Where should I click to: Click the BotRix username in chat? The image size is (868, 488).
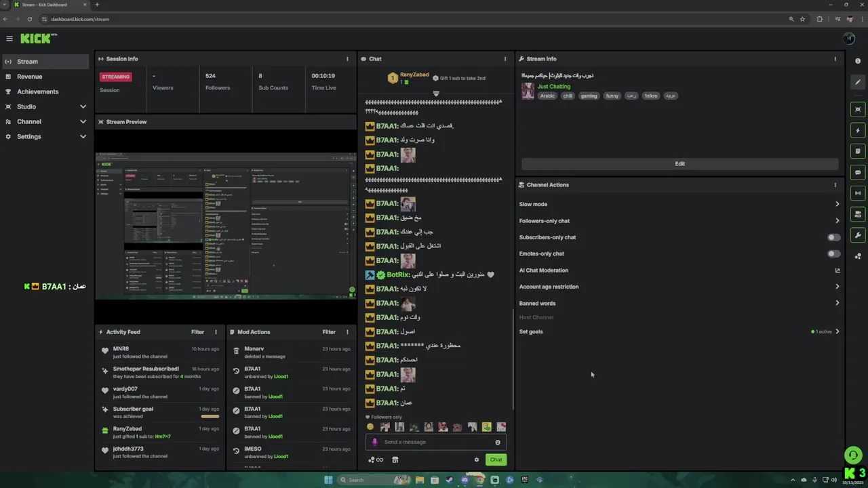click(399, 275)
